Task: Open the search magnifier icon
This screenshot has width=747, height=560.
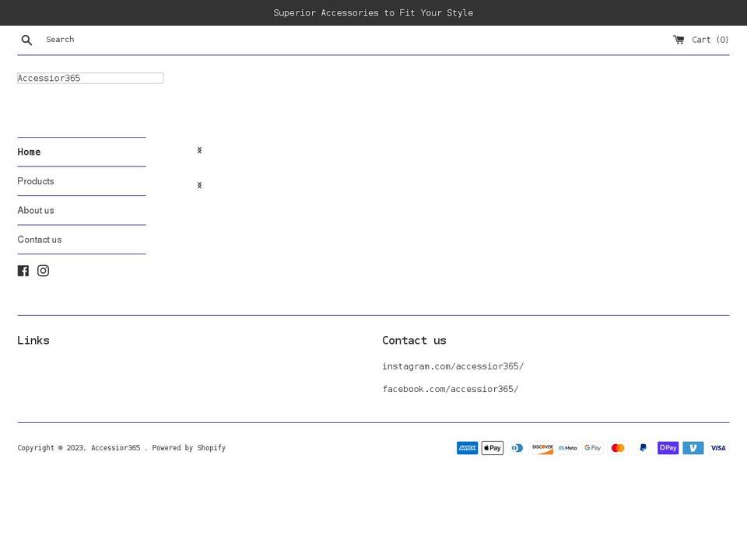Action: (26, 40)
